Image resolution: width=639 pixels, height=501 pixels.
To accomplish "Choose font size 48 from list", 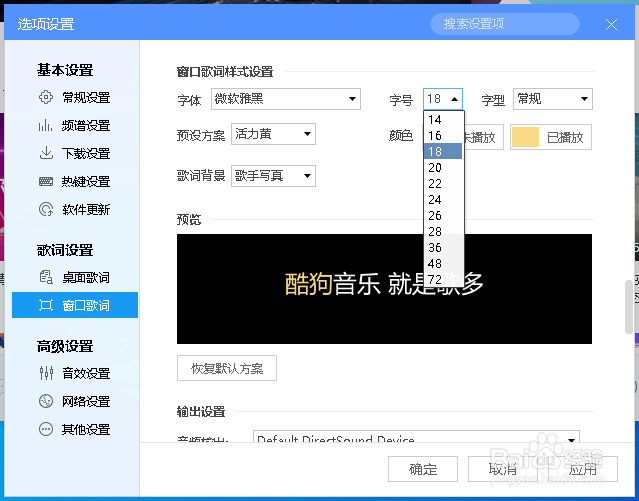I will pos(443,263).
